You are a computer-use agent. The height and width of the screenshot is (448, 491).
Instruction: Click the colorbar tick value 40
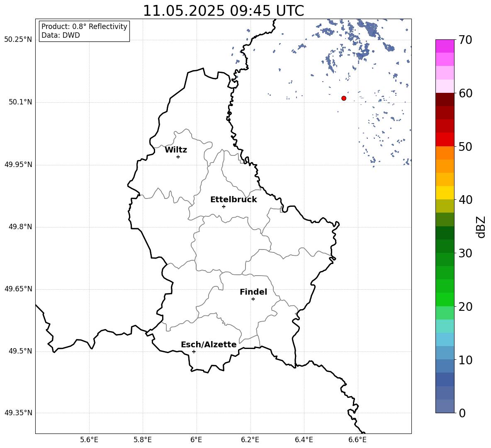coord(465,200)
